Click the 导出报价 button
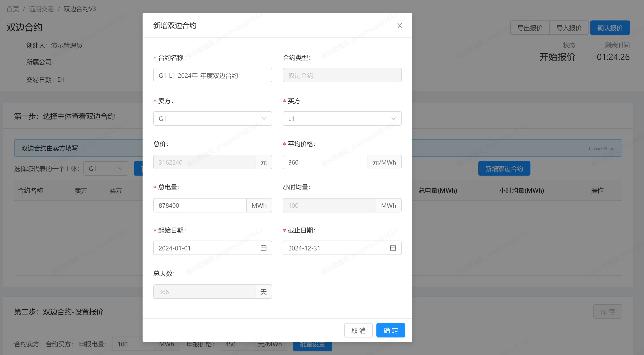Viewport: 644px width, 355px height. point(530,28)
